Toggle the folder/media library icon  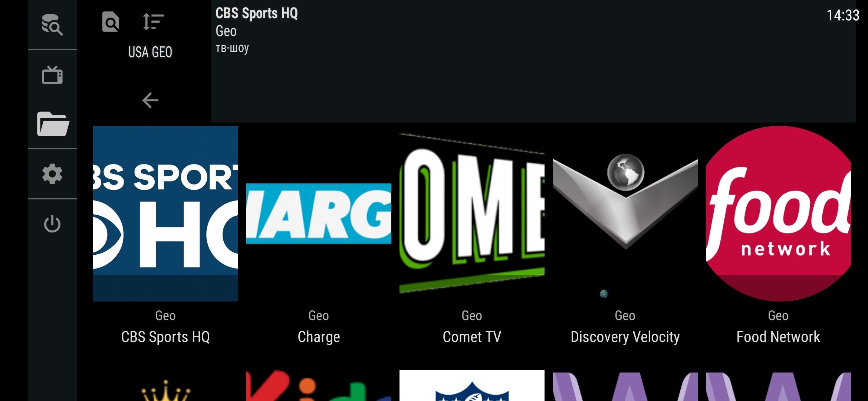point(53,124)
